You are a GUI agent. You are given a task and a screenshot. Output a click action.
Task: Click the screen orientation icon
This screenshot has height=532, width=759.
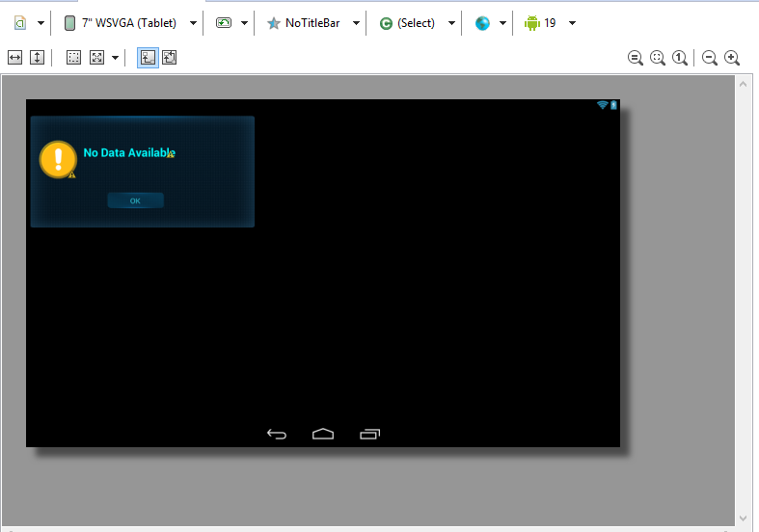pos(224,23)
